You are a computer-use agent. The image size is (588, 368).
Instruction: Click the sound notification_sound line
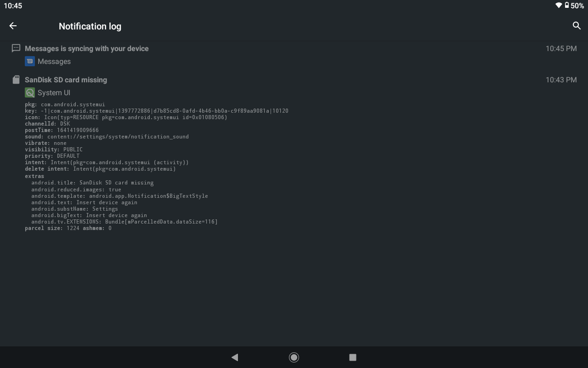coord(107,137)
